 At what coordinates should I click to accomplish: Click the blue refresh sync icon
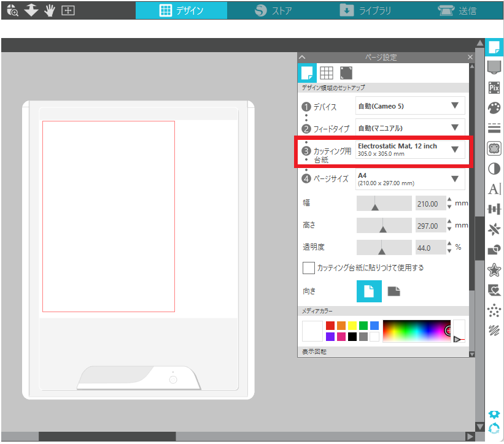(x=494, y=429)
